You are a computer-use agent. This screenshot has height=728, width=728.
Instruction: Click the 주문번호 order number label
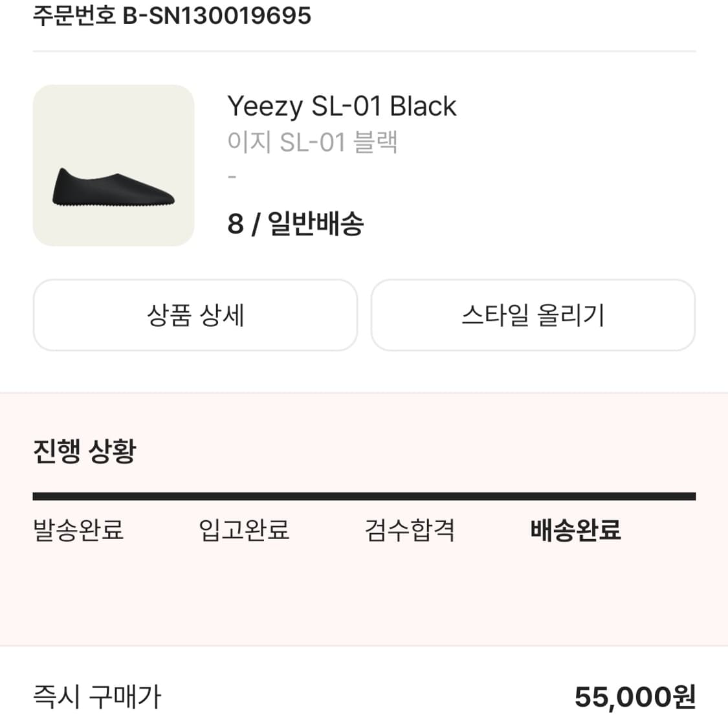tap(74, 16)
